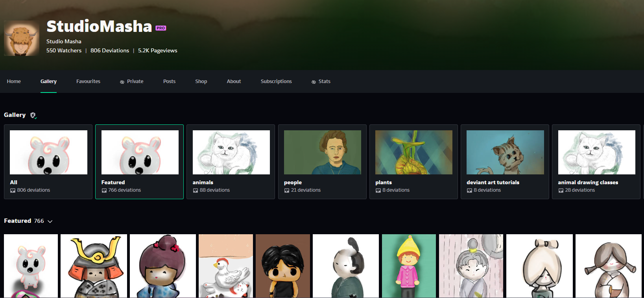Image resolution: width=644 pixels, height=298 pixels.
Task: Open the Posts tab
Action: click(169, 81)
